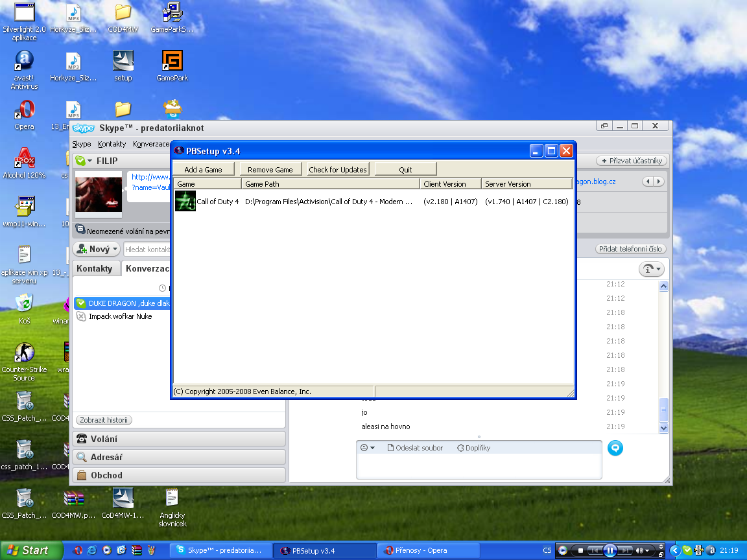Click the blue send message button
This screenshot has height=560, width=747.
tap(615, 448)
